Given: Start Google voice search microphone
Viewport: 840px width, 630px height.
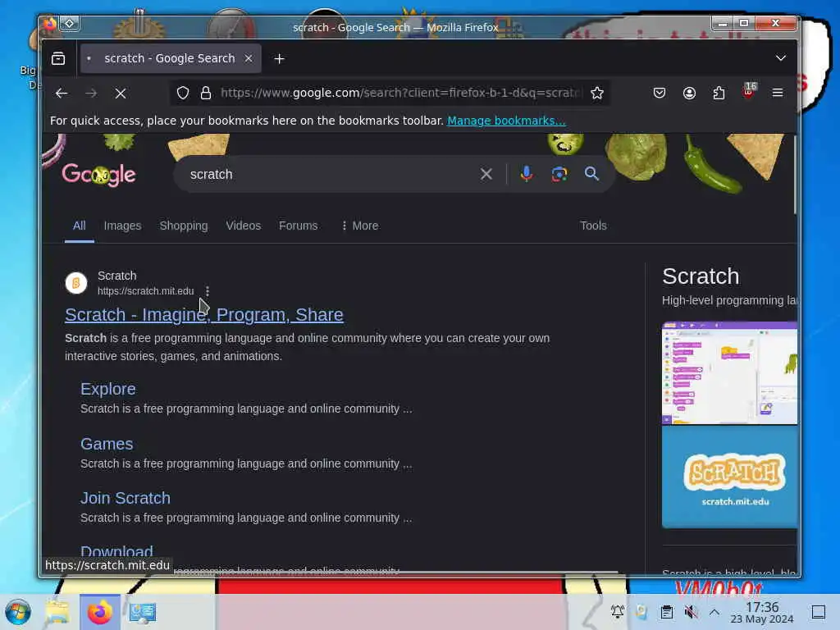Looking at the screenshot, I should (x=526, y=174).
